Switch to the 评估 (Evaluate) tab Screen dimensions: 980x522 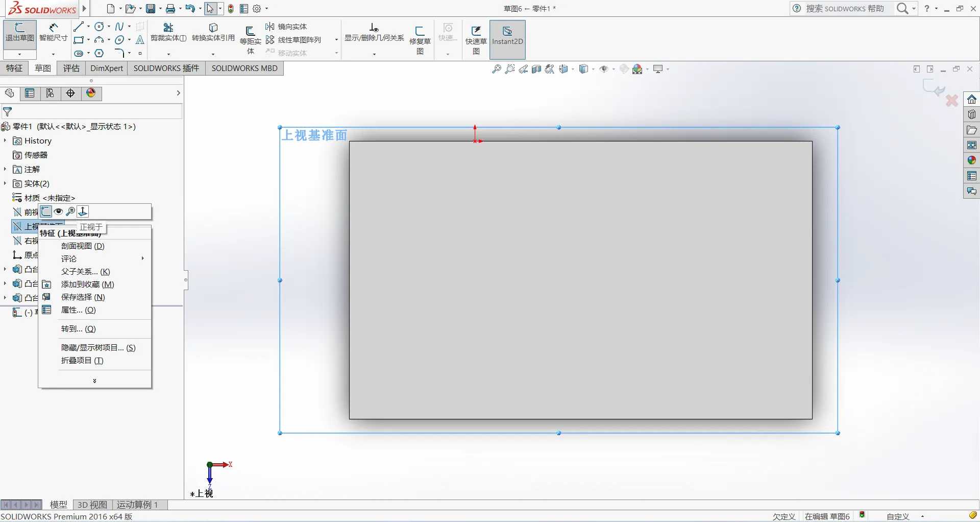[x=71, y=68]
